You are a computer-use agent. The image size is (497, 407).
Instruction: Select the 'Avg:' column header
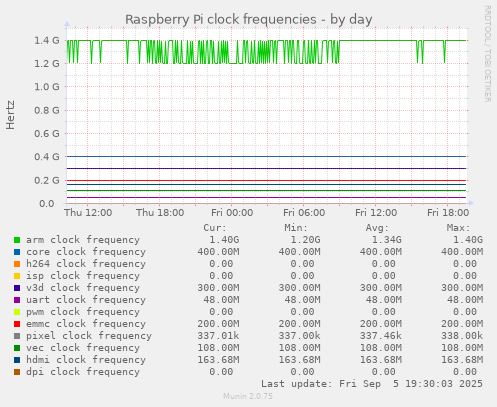[377, 228]
